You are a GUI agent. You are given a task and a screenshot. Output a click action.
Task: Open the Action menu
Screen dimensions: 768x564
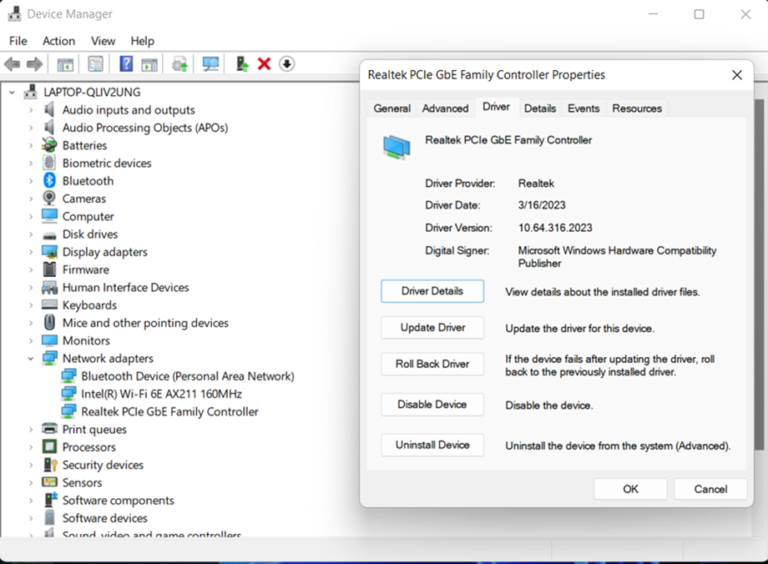tap(59, 41)
